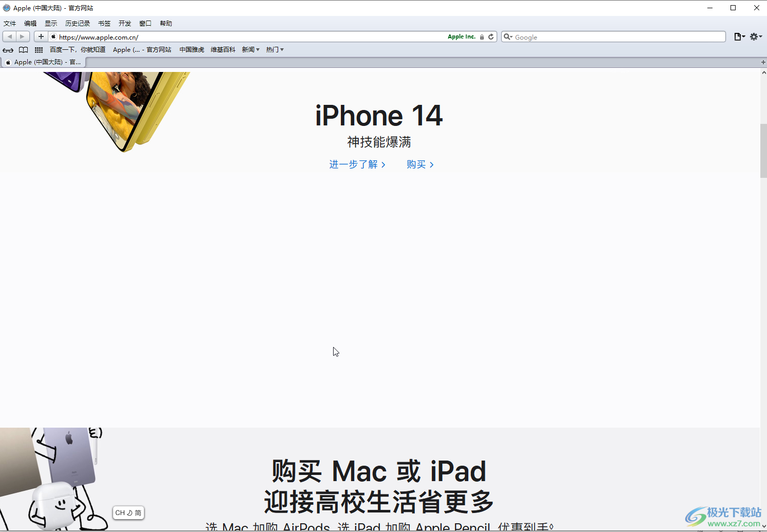Minimize the browser window
This screenshot has width=767, height=532.
coord(710,8)
